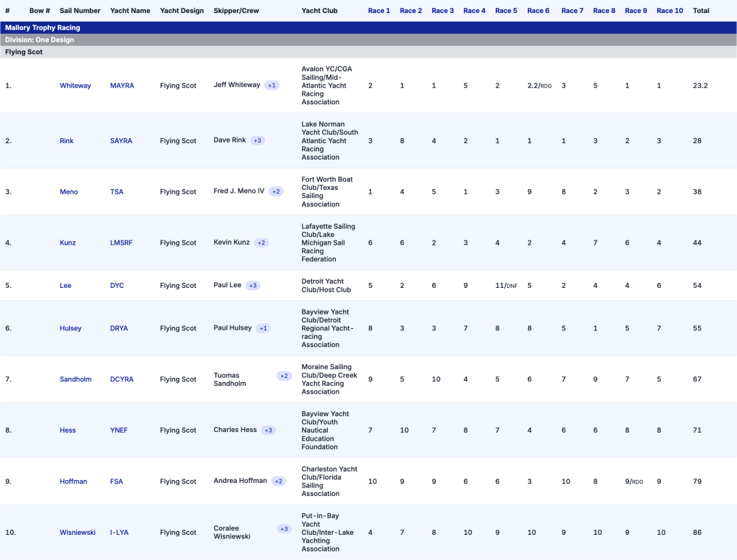Expand crew badge beside Kevin Kunz
737x560 pixels.
click(x=262, y=243)
